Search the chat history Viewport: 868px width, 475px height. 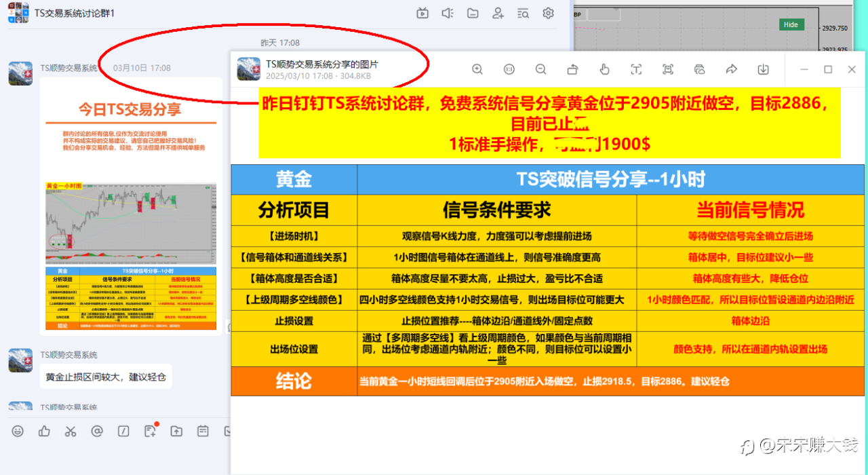[523, 13]
